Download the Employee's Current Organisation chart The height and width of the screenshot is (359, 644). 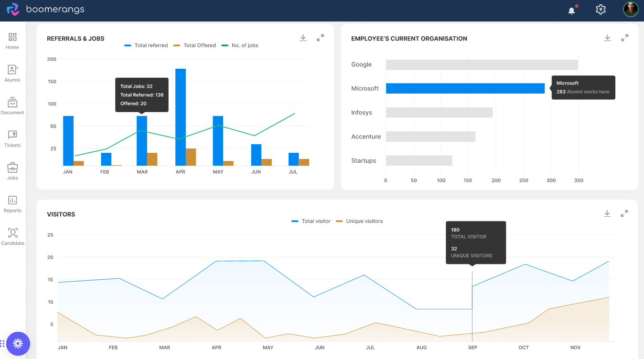pos(607,38)
